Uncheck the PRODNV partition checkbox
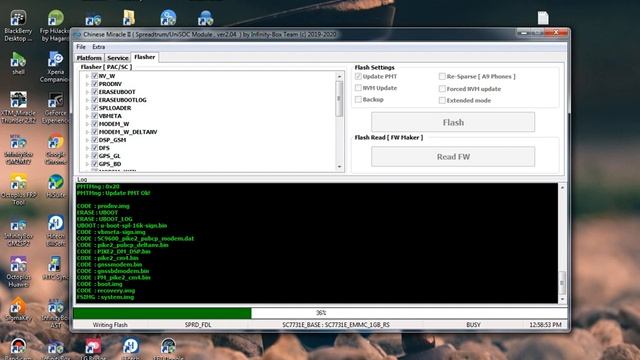640x360 pixels. pos(95,84)
